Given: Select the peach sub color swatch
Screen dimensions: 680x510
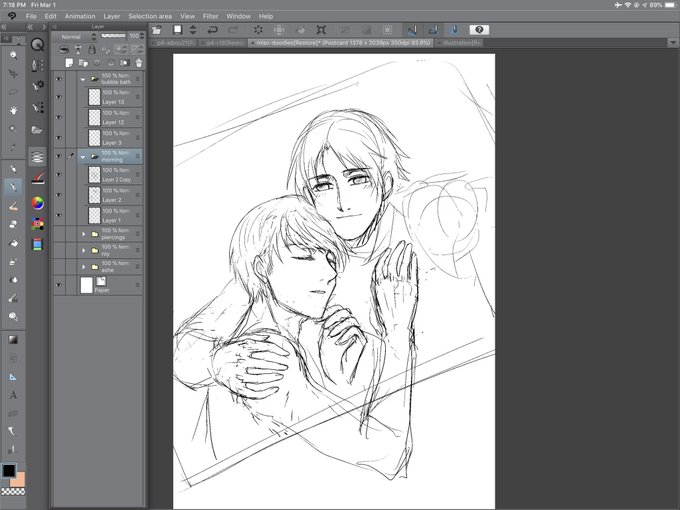Looking at the screenshot, I should click(20, 480).
